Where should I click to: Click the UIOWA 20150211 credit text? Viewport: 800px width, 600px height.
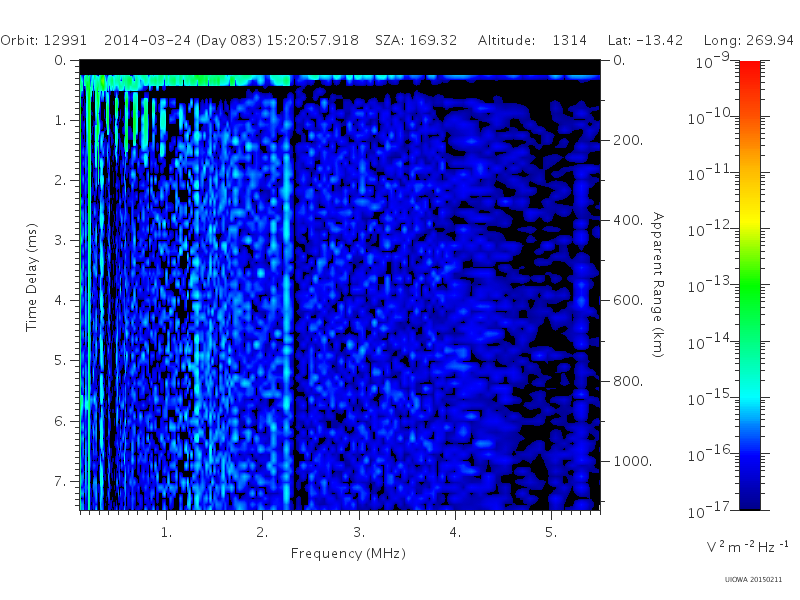(753, 580)
